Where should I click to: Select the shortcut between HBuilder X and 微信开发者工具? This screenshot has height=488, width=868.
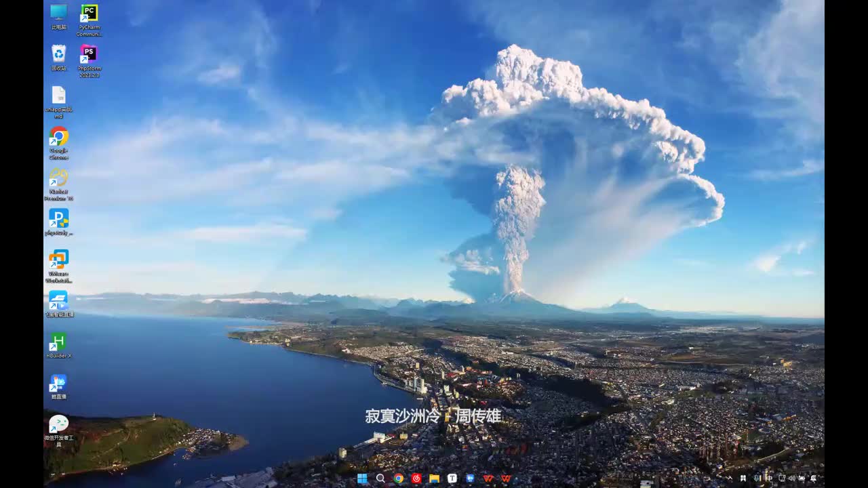point(59,386)
